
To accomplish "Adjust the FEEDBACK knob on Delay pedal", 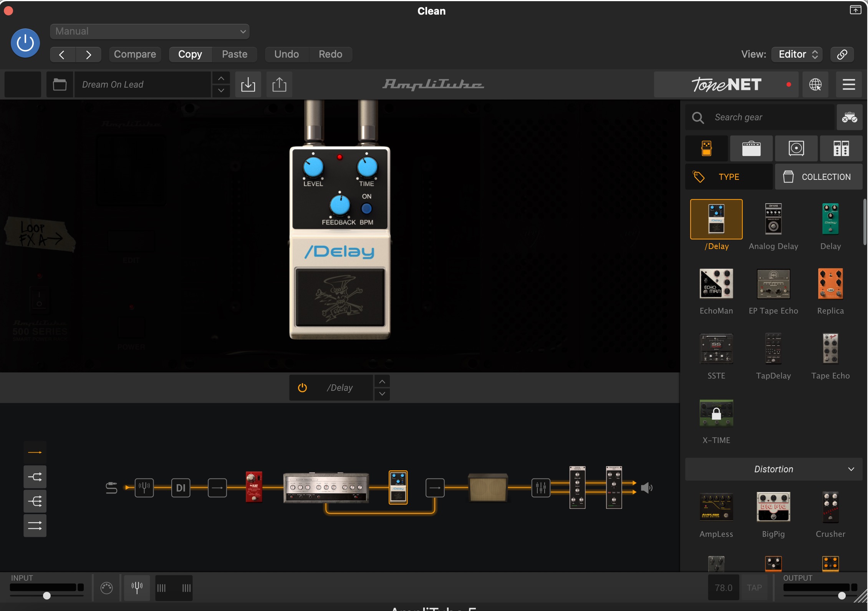I will click(340, 205).
